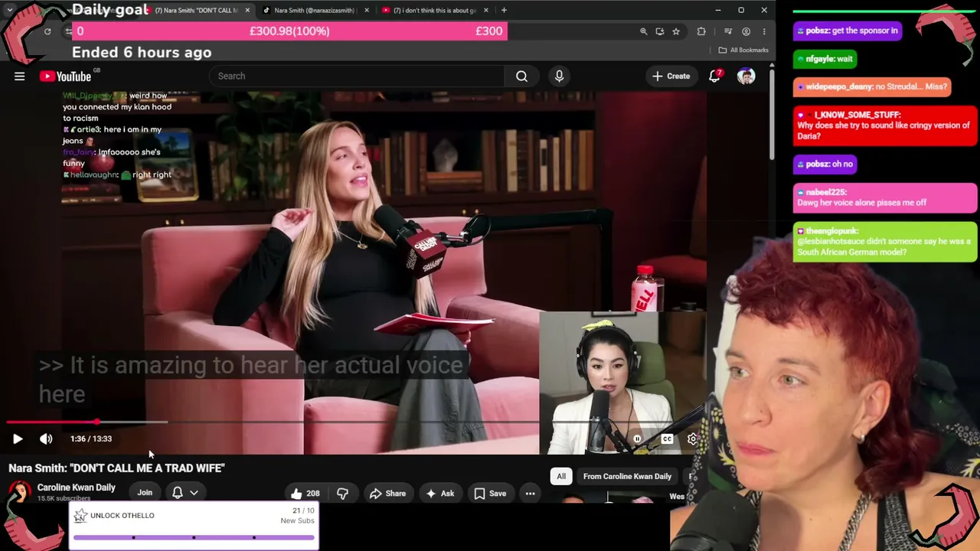Viewport: 980px width, 551px height.
Task: Join the Caroline Kwan Daily channel
Action: (145, 493)
